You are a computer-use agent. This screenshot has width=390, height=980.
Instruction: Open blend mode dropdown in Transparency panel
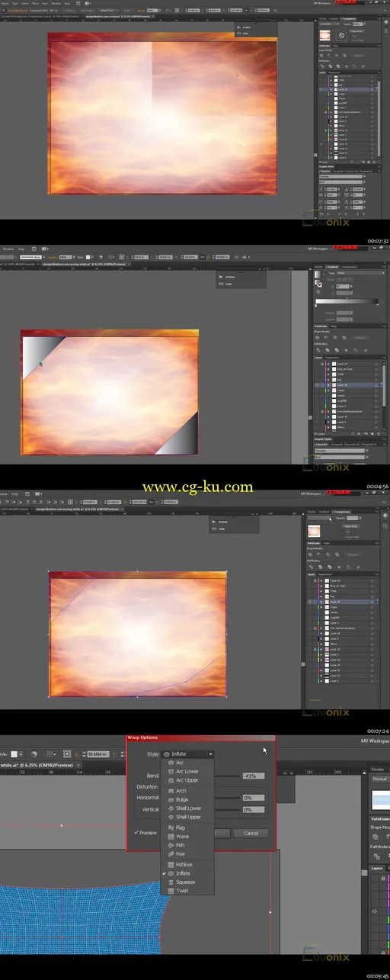pyautogui.click(x=319, y=518)
